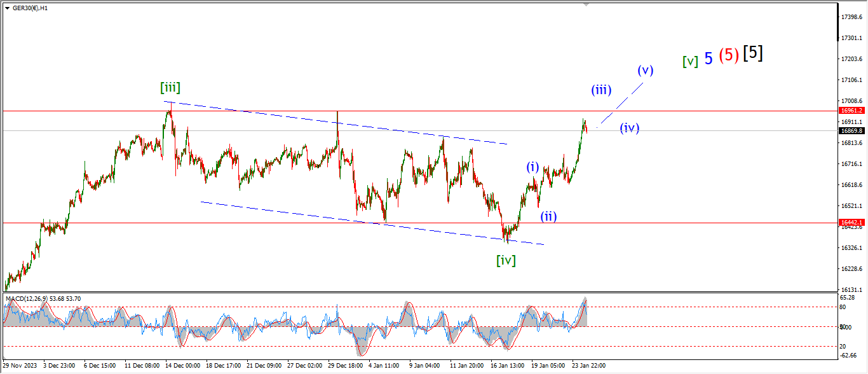
Task: Click the blue (v) wave label
Action: (645, 70)
